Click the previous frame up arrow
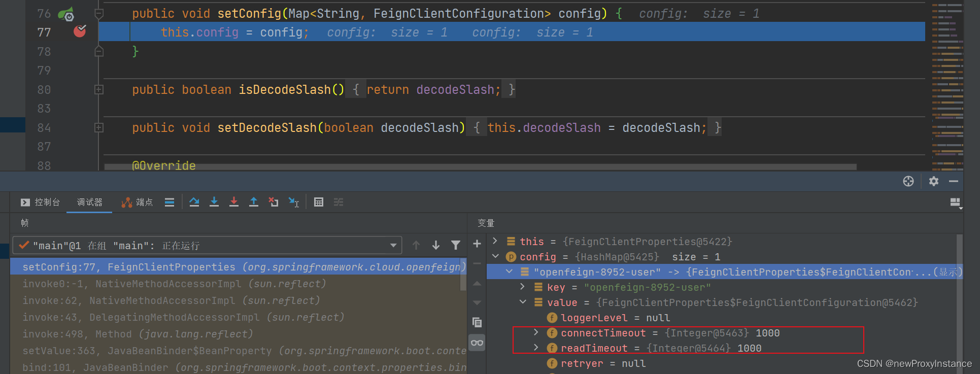This screenshot has width=980, height=374. pyautogui.click(x=416, y=246)
